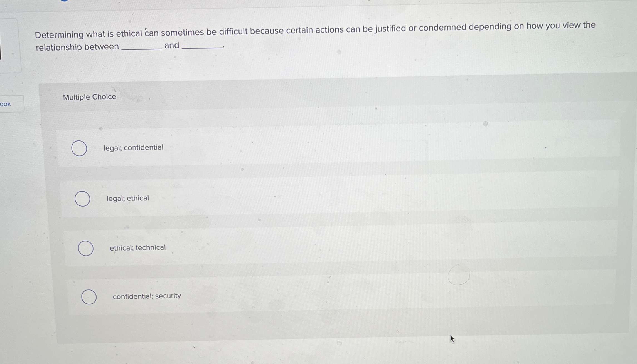Click the answer row labeled "ethical; technical"

pos(195,247)
